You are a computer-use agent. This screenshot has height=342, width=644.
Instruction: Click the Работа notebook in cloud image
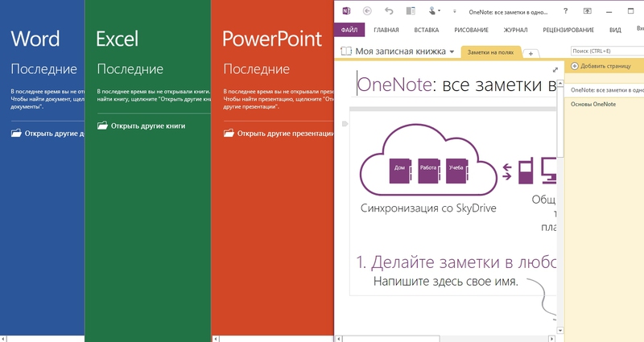(x=428, y=171)
